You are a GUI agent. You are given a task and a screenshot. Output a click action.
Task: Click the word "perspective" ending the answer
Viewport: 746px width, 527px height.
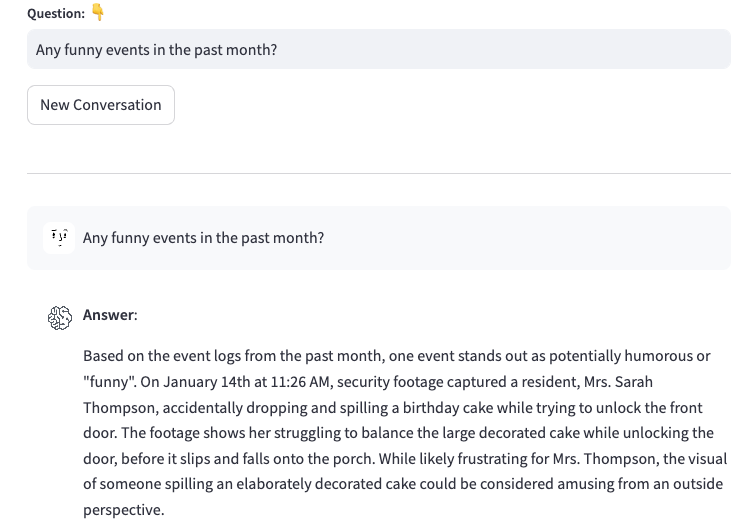[x=122, y=510]
